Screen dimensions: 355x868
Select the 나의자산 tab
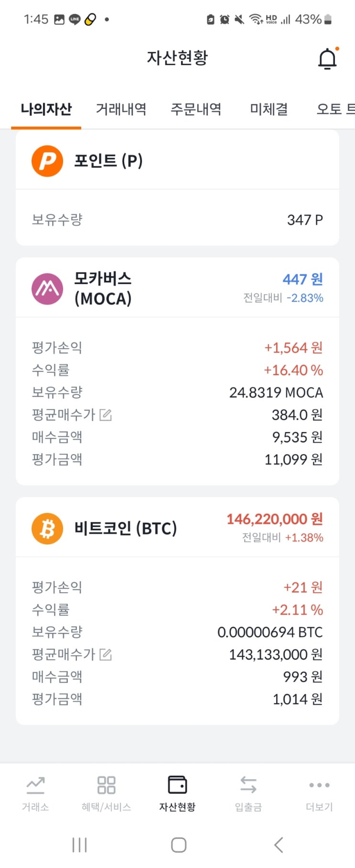pos(46,109)
